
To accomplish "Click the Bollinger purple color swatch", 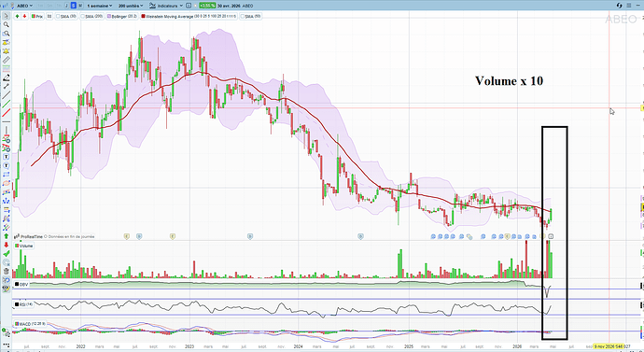I will pos(109,16).
